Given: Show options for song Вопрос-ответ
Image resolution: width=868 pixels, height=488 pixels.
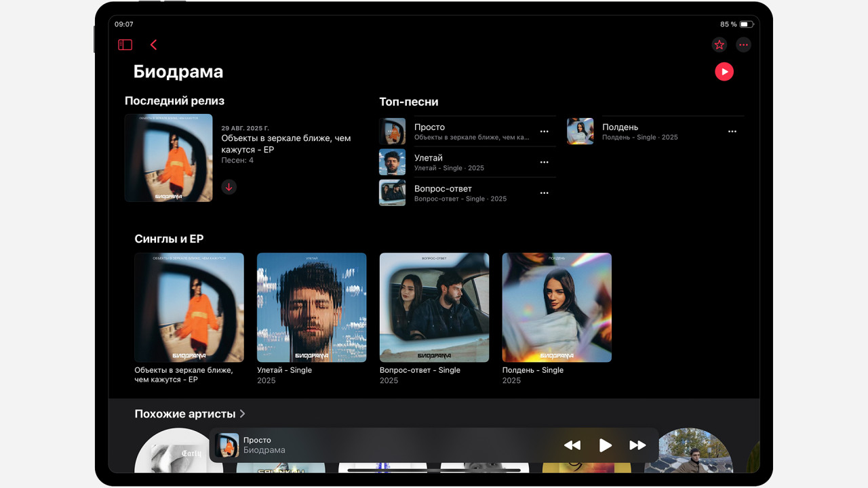Looking at the screenshot, I should pyautogui.click(x=544, y=193).
